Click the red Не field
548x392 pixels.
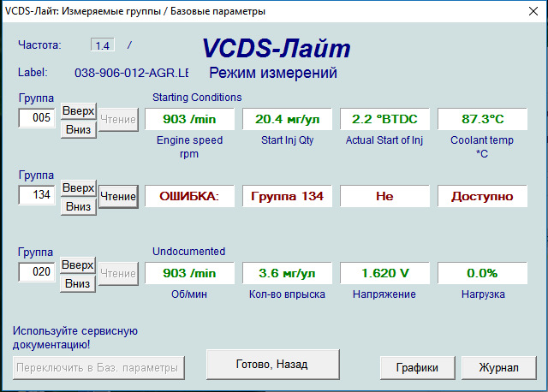[x=384, y=196]
